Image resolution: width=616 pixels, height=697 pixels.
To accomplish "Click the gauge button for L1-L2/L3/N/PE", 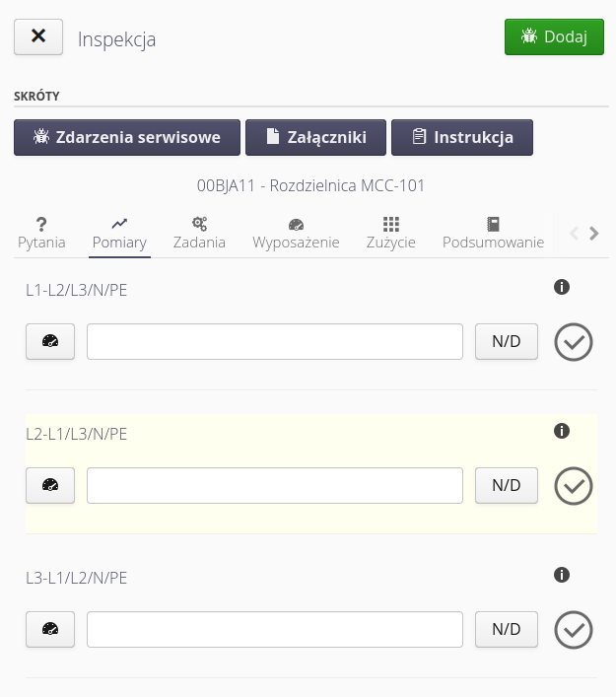I will (50, 342).
